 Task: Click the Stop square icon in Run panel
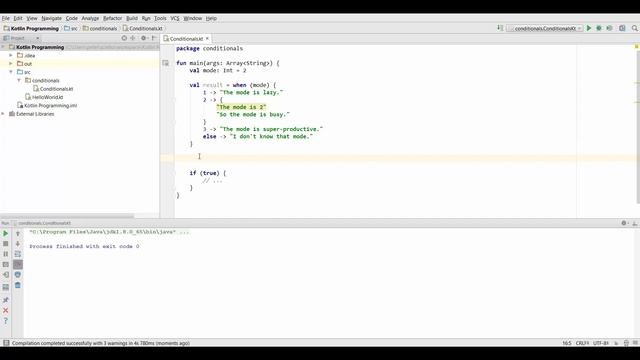click(6, 244)
